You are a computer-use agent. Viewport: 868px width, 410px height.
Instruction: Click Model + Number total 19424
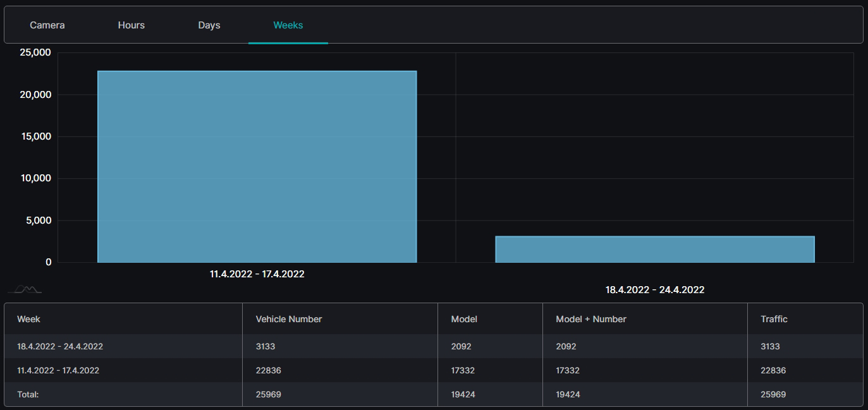568,394
